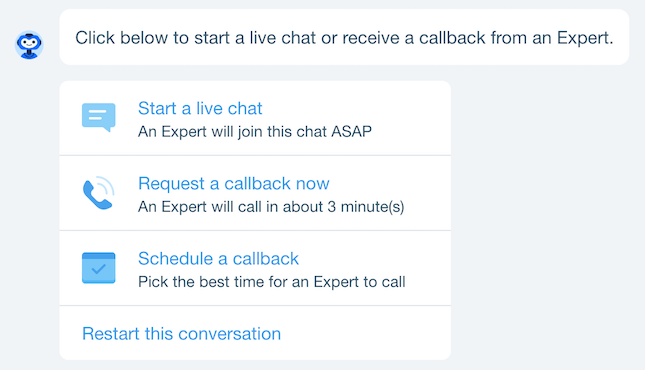Click the calendar checkmark schedule icon
The height and width of the screenshot is (370, 645).
[99, 268]
